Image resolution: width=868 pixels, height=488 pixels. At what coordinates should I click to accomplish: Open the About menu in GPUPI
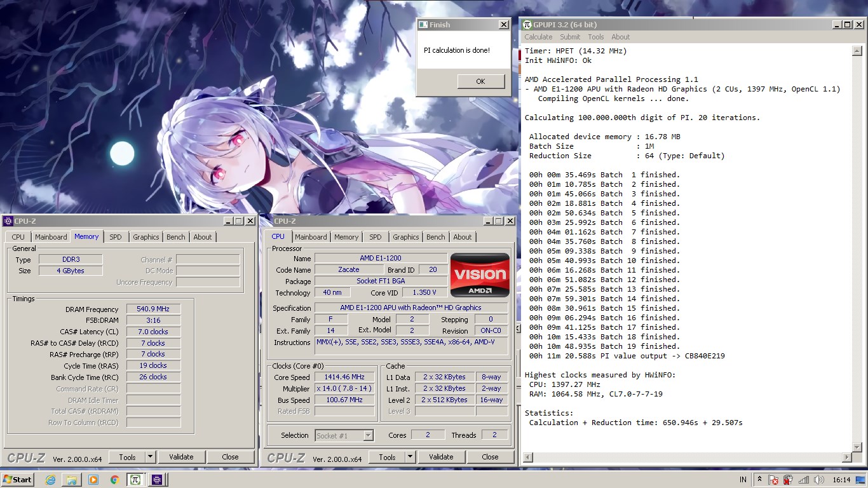pyautogui.click(x=621, y=37)
